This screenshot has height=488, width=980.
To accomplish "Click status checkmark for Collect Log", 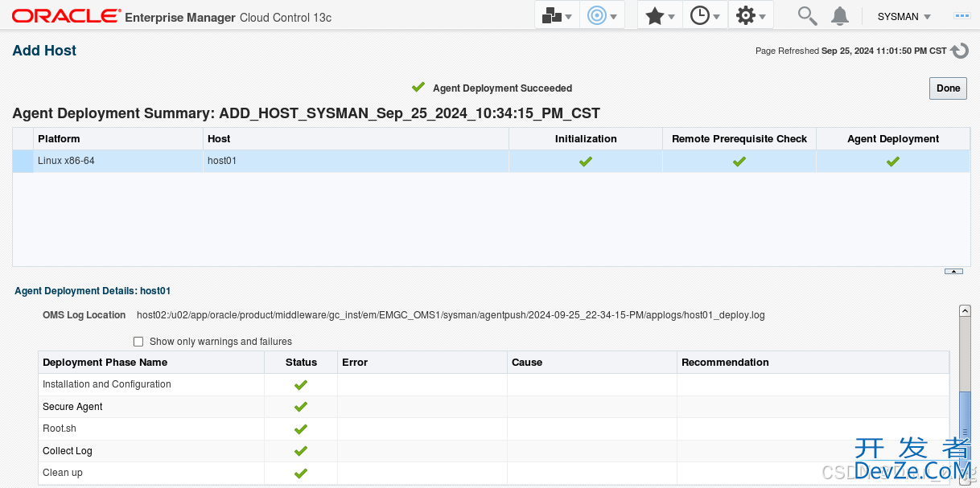I will pos(301,451).
